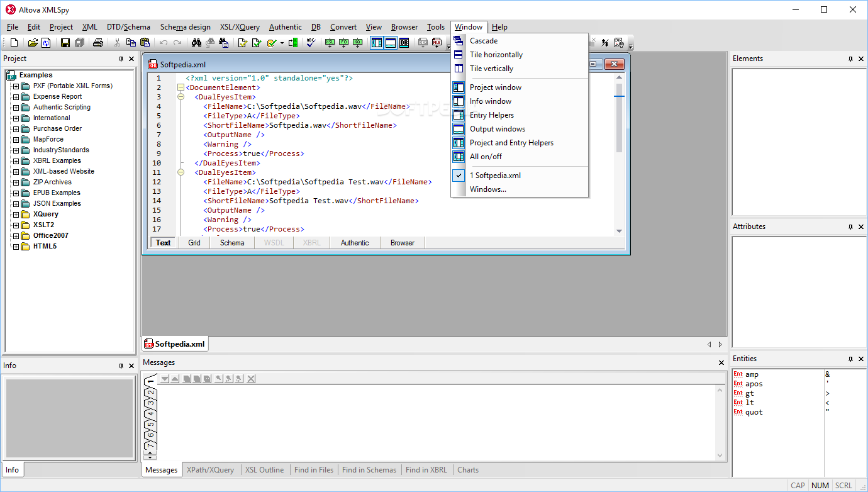
Task: Expand the XBRL Examples folder
Action: (x=16, y=161)
